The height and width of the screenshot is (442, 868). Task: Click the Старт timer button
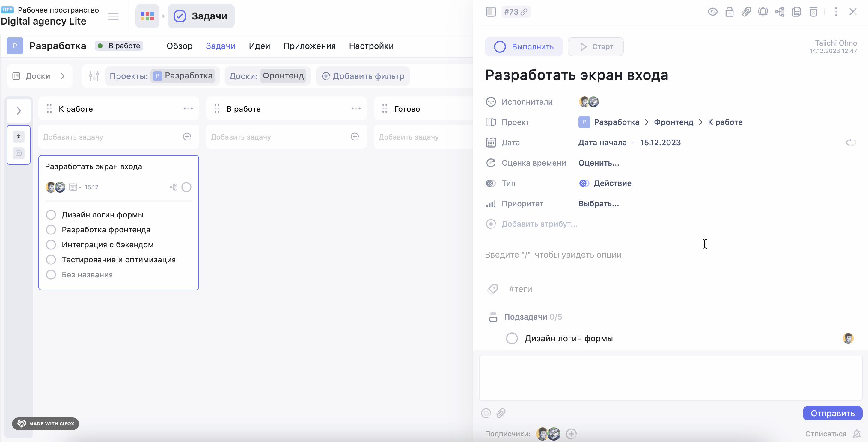[596, 47]
